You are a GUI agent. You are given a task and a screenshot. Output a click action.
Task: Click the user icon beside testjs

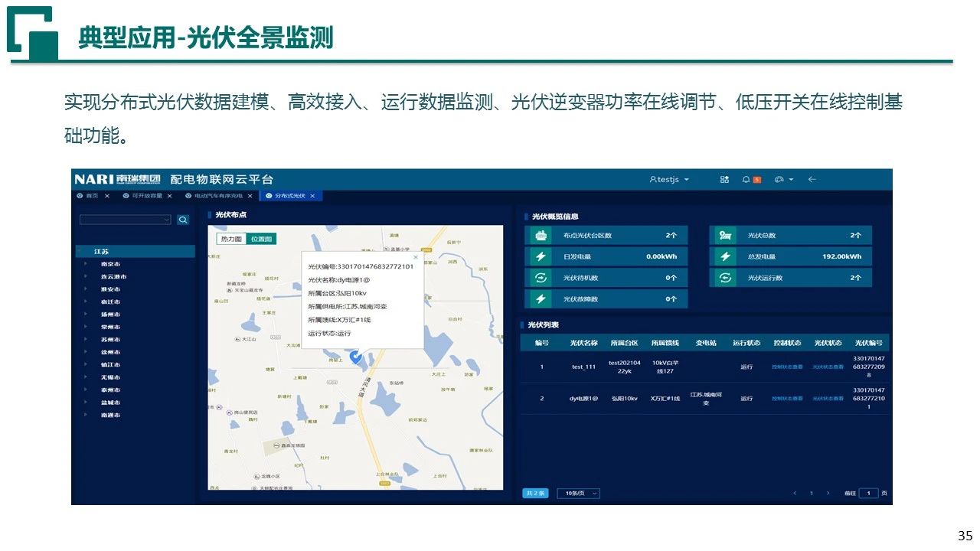click(x=652, y=179)
